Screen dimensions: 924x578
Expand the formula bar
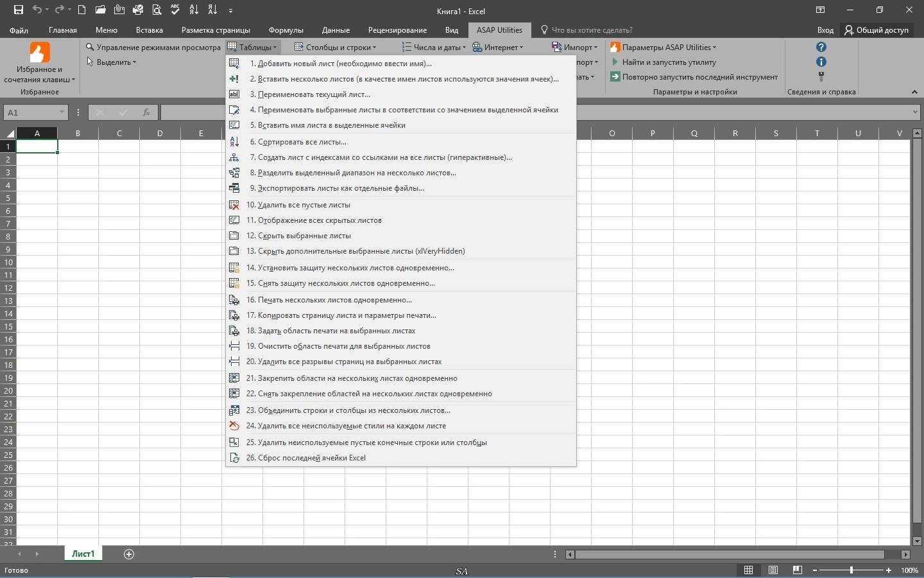click(x=915, y=112)
